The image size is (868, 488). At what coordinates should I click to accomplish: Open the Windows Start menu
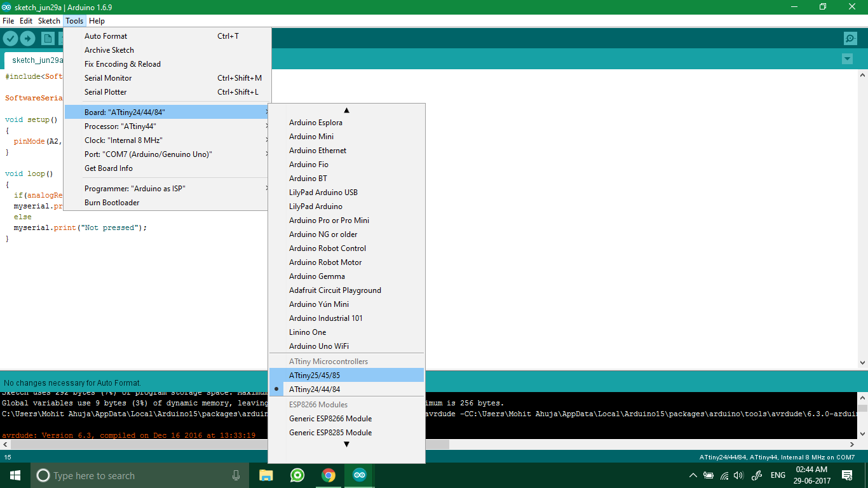[x=15, y=475]
